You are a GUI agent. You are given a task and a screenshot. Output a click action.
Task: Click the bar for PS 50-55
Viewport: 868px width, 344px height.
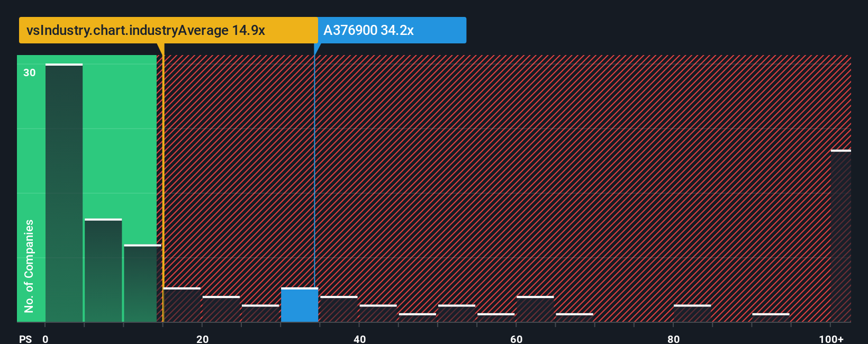(457, 313)
